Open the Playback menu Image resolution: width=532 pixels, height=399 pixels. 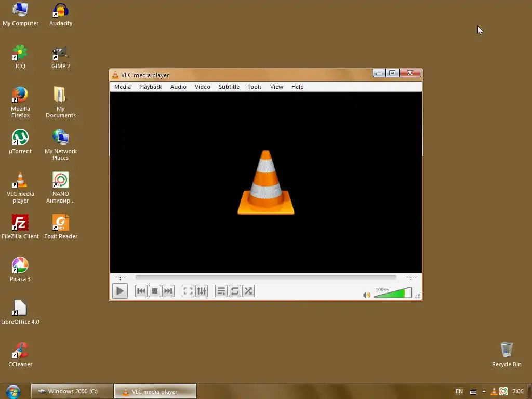coord(151,87)
